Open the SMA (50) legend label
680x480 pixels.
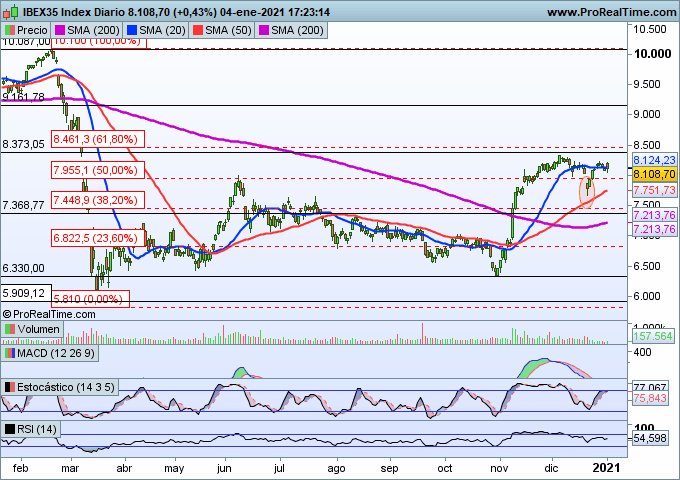228,30
